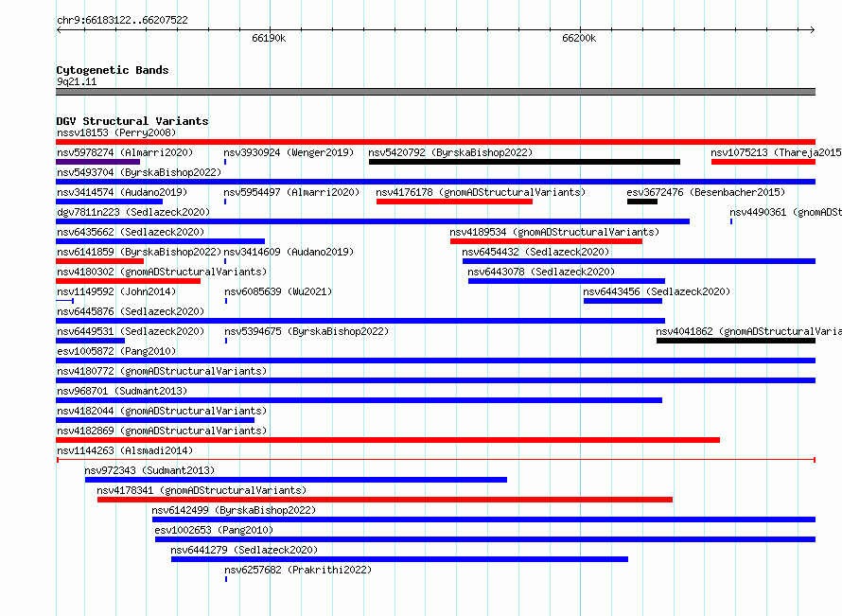Open nsv6141859 (ByrskaBishop2022) label
842x616 pixels.
pos(139,252)
